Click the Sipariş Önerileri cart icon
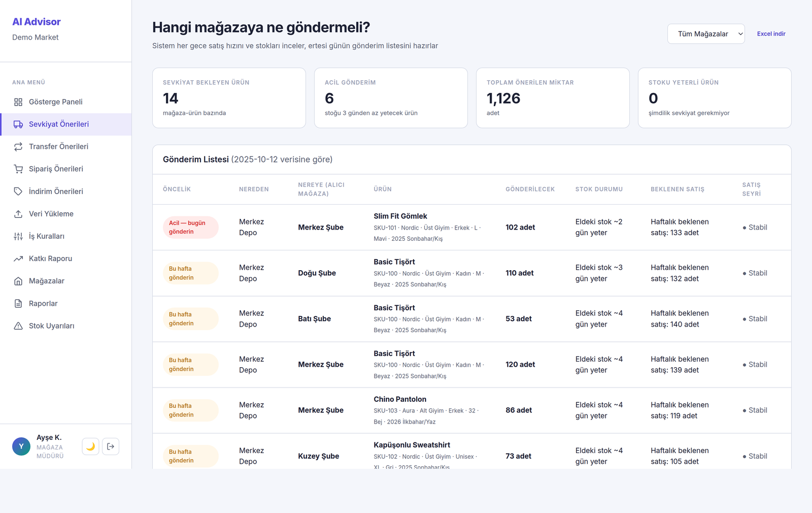Screen dimensions: 812x513 [18, 169]
